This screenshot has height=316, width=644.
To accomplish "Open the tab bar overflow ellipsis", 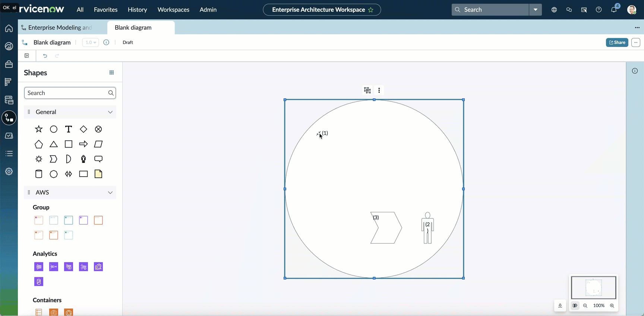I will (637, 28).
